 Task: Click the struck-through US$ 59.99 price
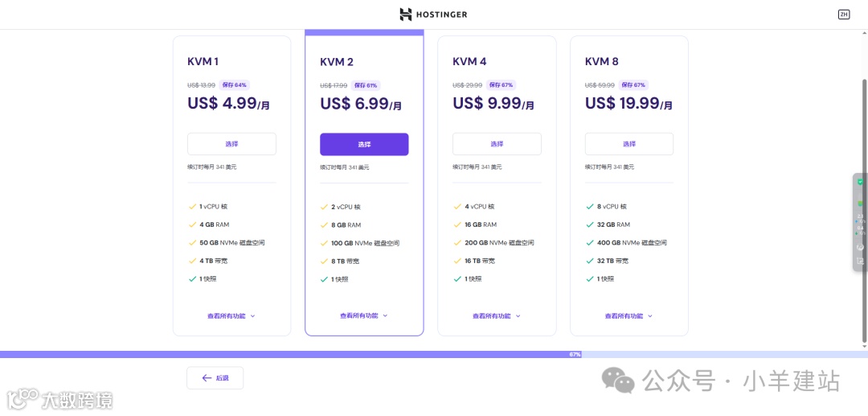(x=600, y=84)
